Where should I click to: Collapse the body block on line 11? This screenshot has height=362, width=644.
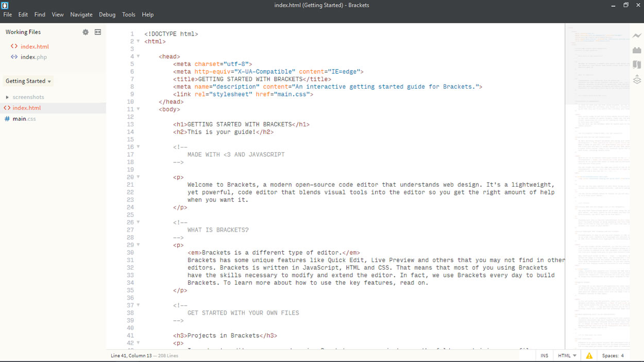(138, 109)
